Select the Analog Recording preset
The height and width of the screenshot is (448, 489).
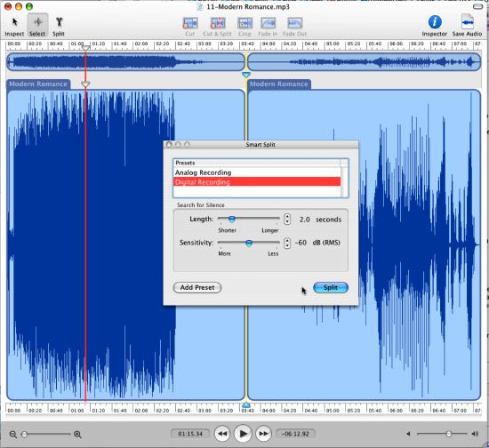(x=257, y=172)
